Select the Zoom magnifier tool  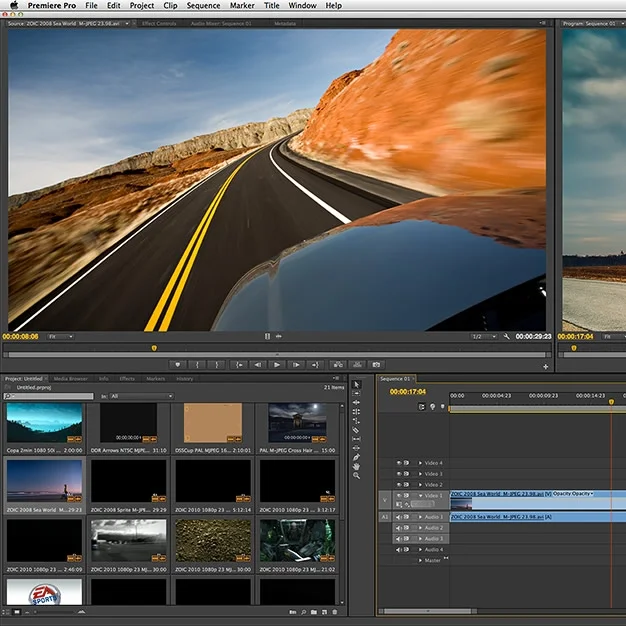pyautogui.click(x=356, y=475)
